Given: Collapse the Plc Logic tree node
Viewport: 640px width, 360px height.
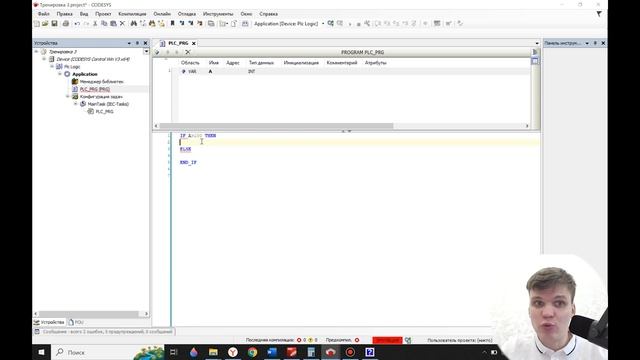Looking at the screenshot, I should click(x=52, y=67).
